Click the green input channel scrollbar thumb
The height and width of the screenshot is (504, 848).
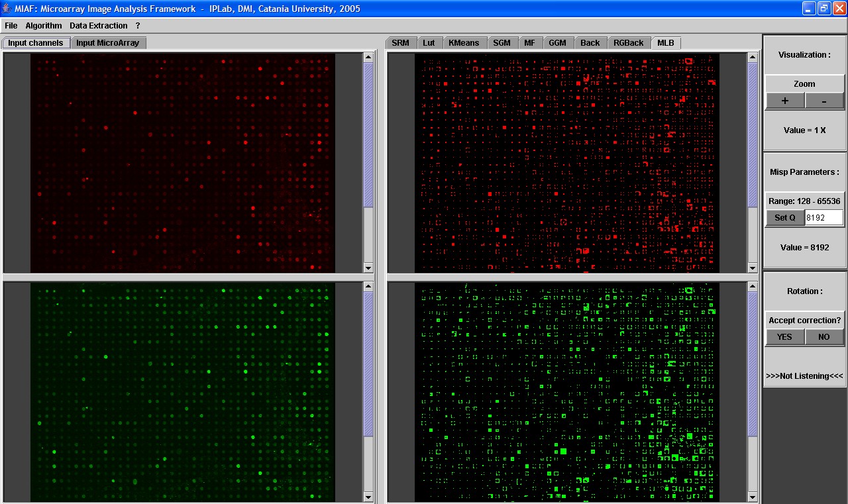(x=368, y=365)
